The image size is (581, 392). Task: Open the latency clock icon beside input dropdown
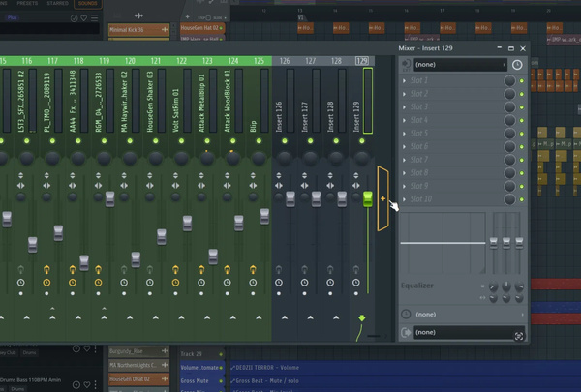click(517, 65)
